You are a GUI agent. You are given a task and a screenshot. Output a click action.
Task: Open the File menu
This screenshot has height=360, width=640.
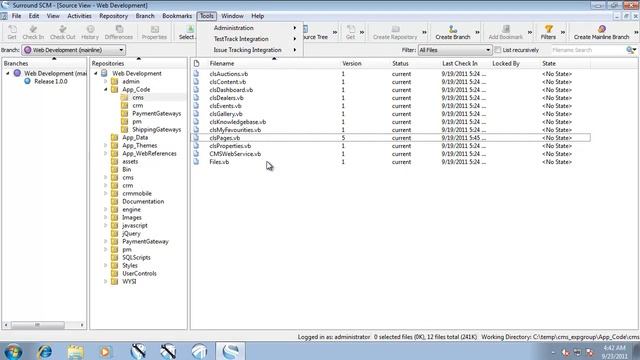(16, 16)
